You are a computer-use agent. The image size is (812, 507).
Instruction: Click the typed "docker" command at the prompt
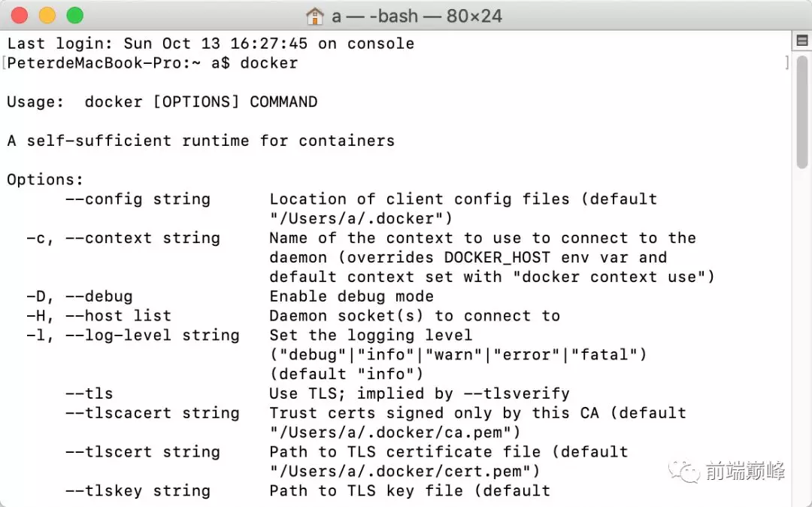tap(268, 63)
